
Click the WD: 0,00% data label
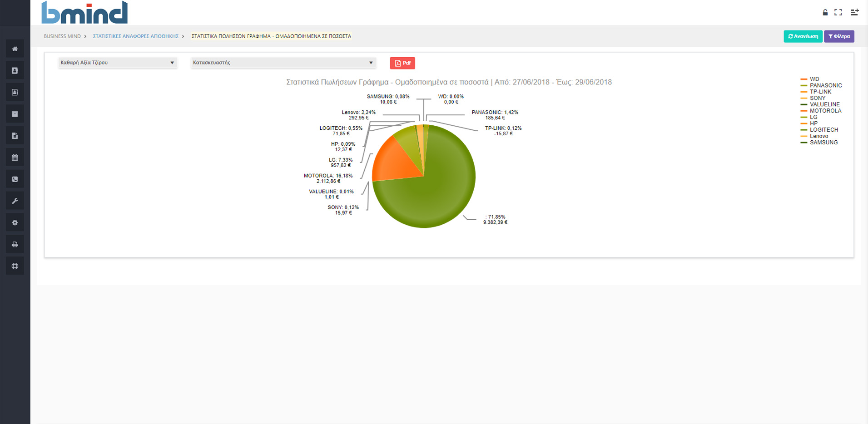[x=451, y=99]
